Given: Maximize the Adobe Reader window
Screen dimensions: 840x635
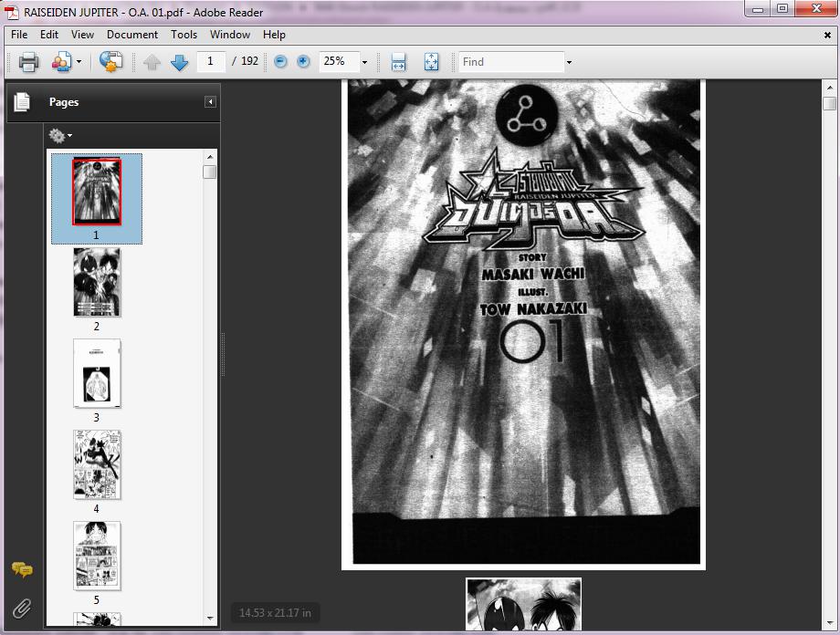Looking at the screenshot, I should [x=782, y=8].
